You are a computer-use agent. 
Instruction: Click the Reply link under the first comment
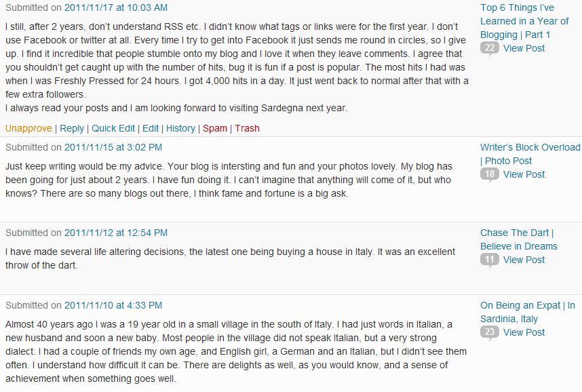tap(72, 128)
